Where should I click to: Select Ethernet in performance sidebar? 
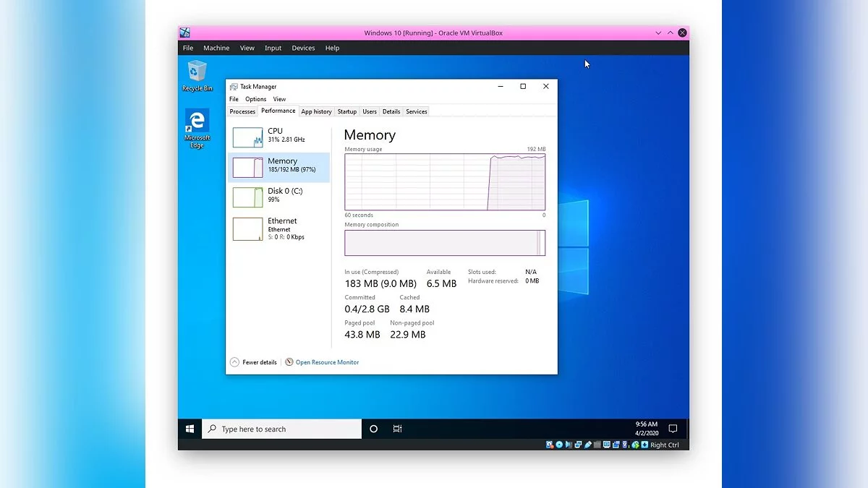click(279, 228)
